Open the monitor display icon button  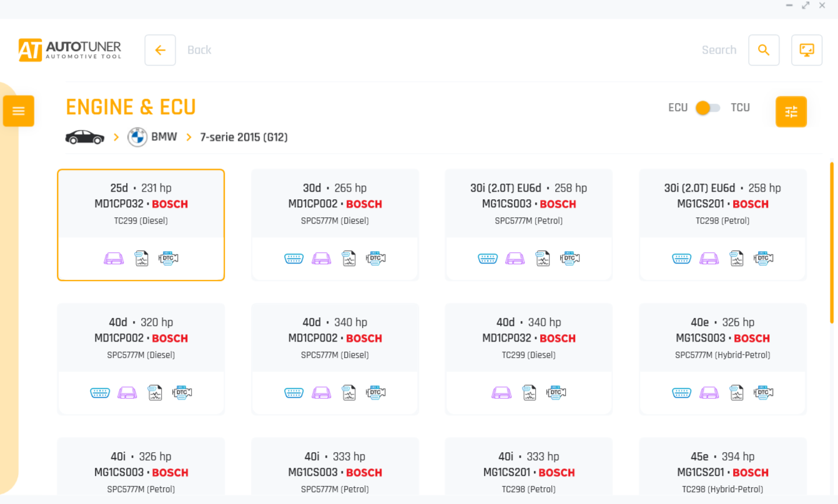pyautogui.click(x=807, y=50)
